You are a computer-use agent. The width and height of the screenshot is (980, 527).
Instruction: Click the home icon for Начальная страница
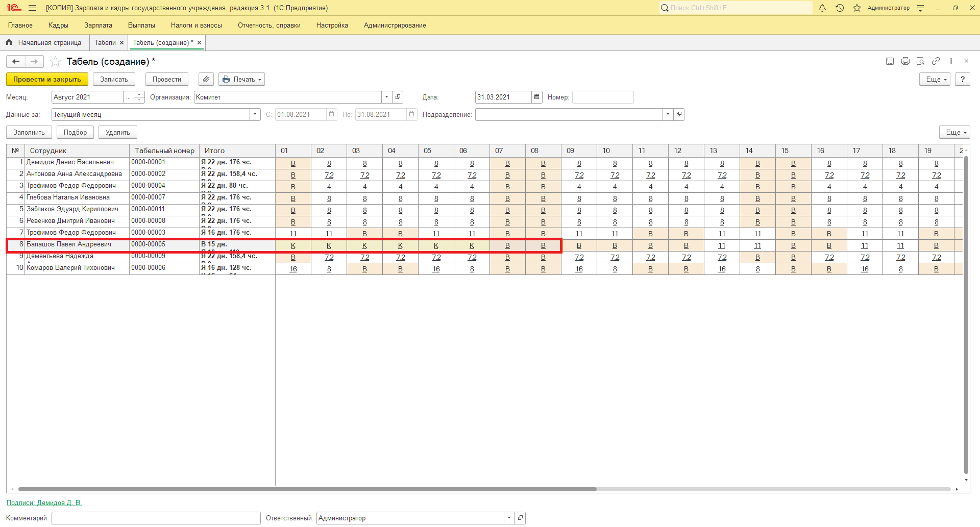[9, 42]
